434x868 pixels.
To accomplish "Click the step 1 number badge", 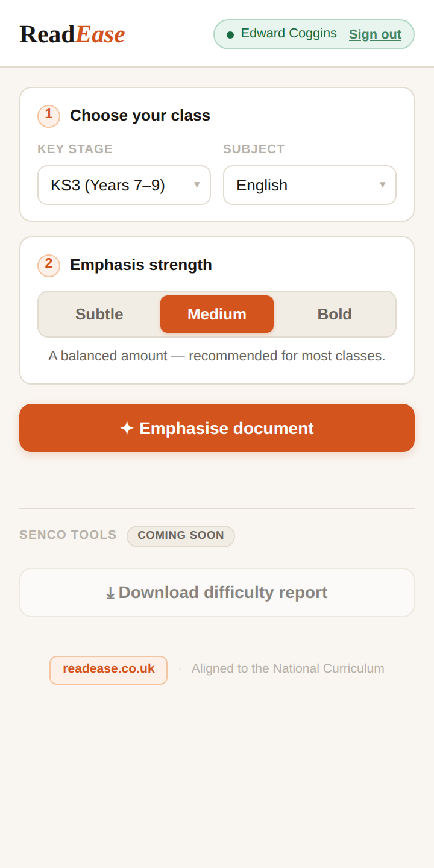I will pyautogui.click(x=49, y=116).
